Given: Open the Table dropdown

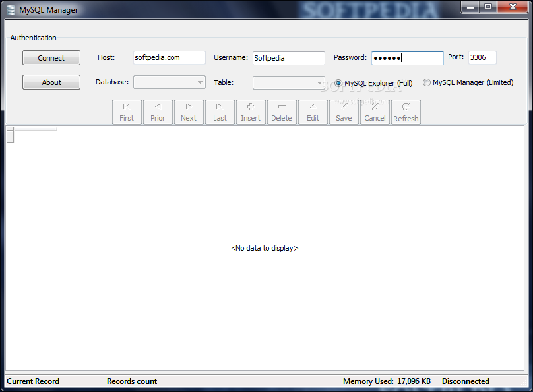Looking at the screenshot, I should pos(288,82).
